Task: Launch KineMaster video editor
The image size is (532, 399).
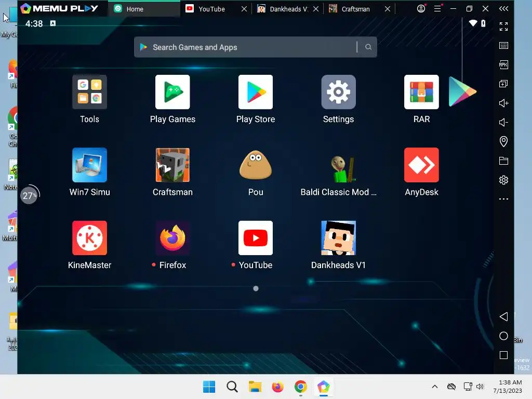Action: click(89, 238)
